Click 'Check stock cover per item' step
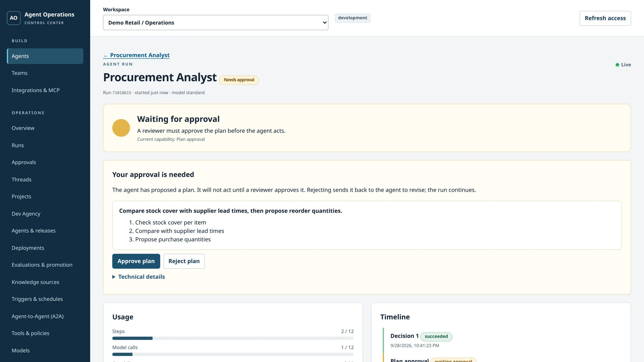644x362 pixels. pyautogui.click(x=171, y=223)
